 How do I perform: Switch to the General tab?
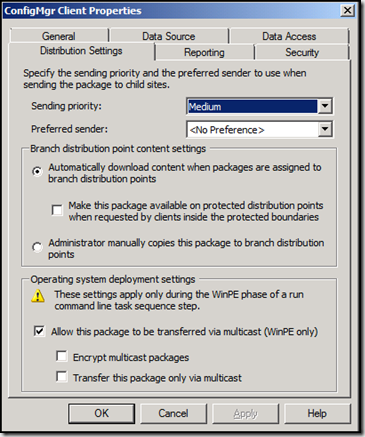[x=59, y=36]
